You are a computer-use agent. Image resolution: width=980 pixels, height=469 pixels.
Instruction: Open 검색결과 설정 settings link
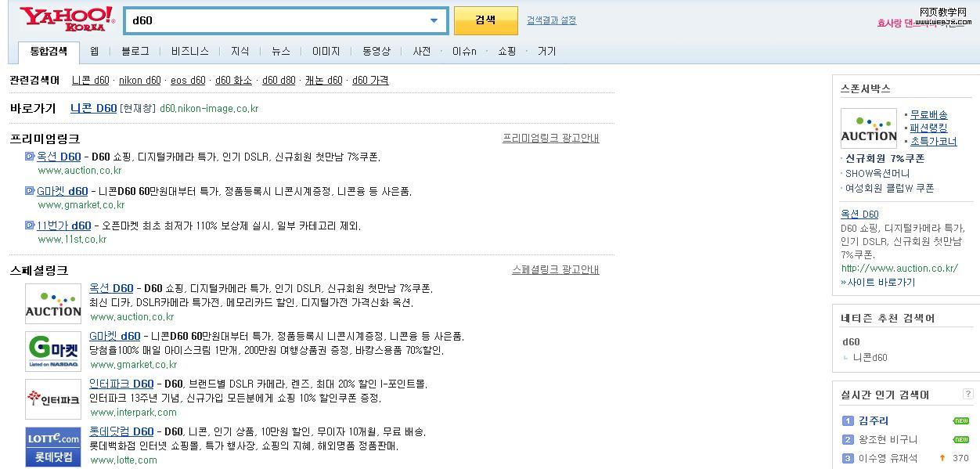pos(551,20)
